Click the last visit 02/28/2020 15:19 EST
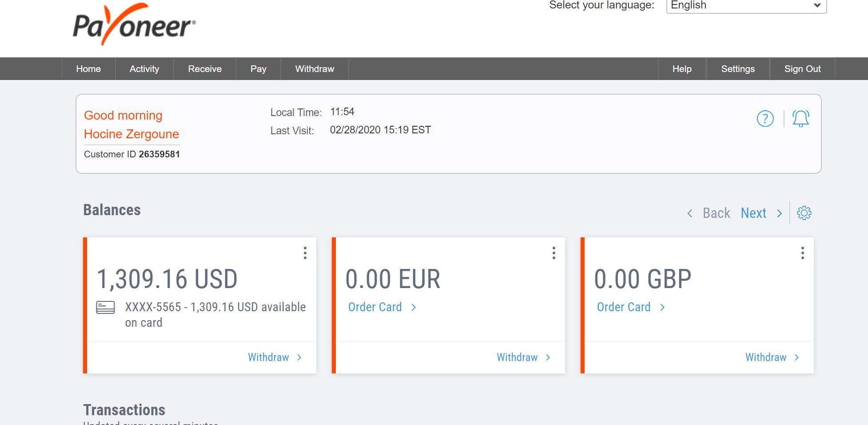Viewport: 868px width, 425px height. click(380, 130)
